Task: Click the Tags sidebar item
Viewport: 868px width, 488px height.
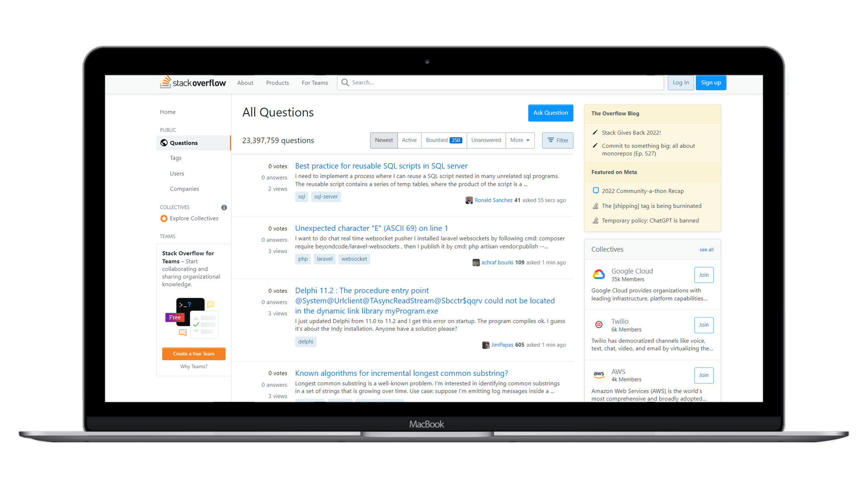Action: point(176,158)
